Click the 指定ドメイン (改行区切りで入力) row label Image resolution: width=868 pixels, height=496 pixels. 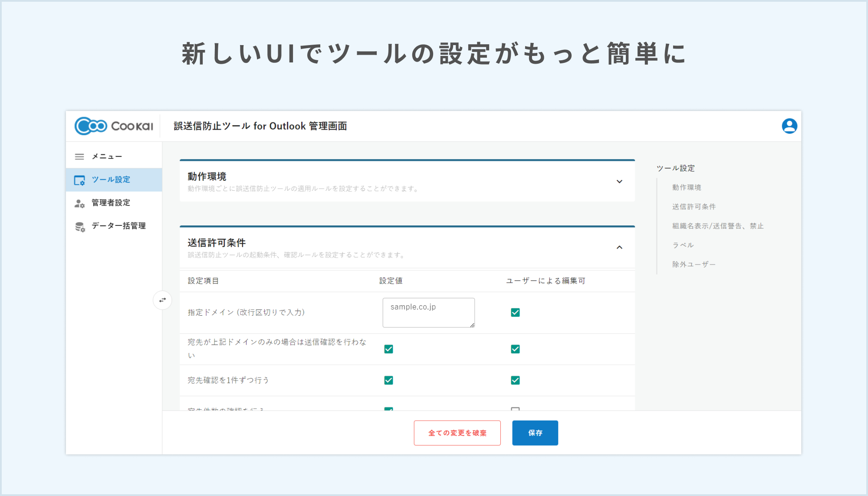(246, 313)
